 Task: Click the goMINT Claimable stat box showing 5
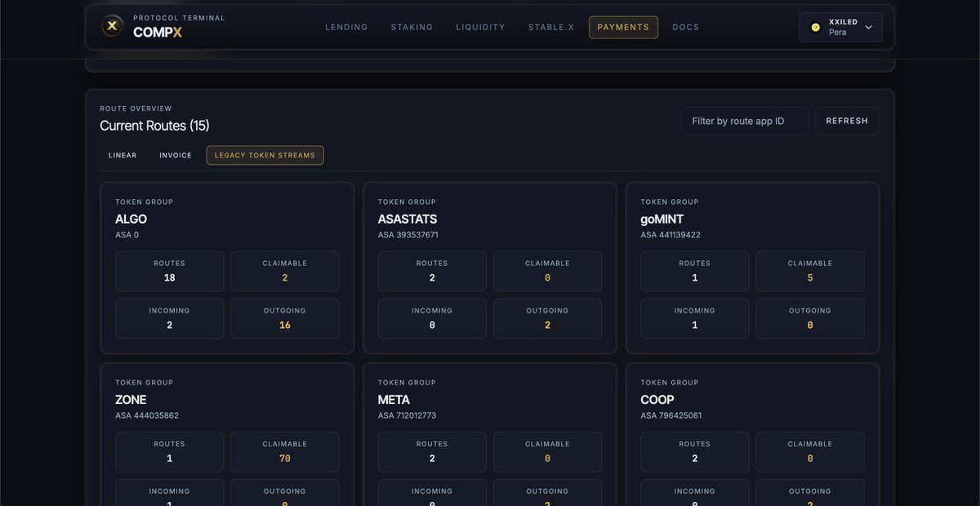810,271
